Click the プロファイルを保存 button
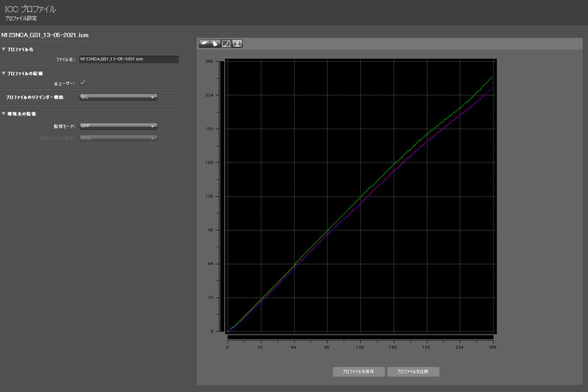Screen dimensions: 588x392 pos(359,371)
